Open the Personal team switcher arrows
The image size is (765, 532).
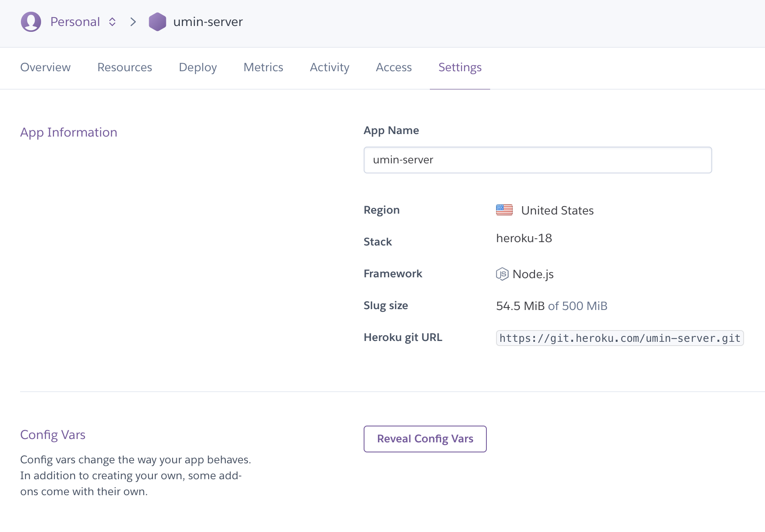(x=112, y=22)
